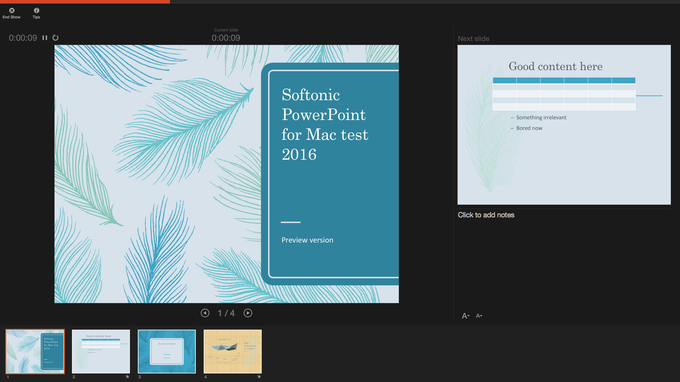Pause the presentation timer
Viewport: 680px width, 382px height.
click(45, 38)
